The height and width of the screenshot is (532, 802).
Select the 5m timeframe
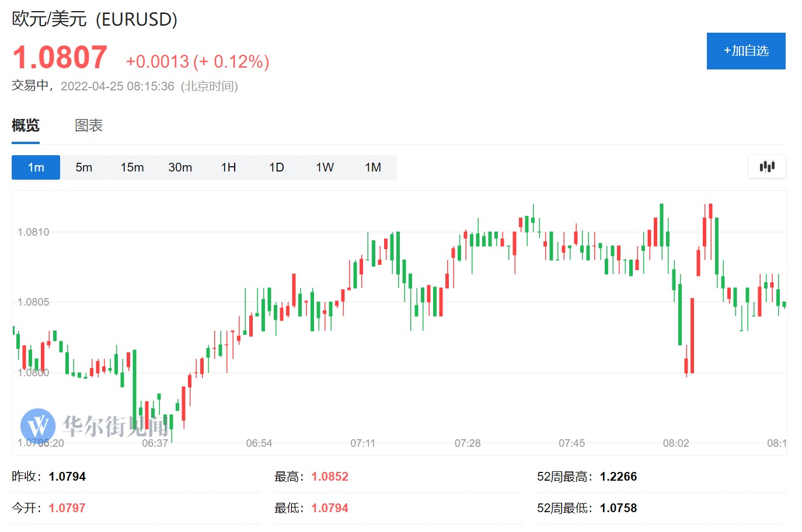(x=84, y=167)
